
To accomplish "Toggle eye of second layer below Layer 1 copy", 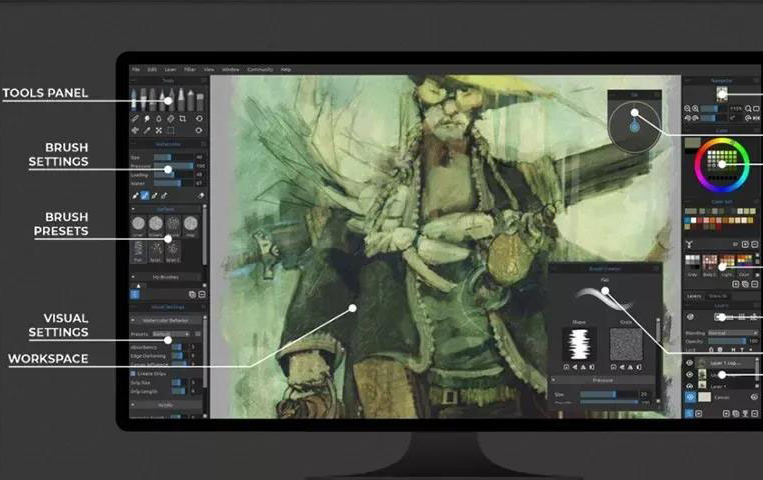I will pyautogui.click(x=690, y=375).
